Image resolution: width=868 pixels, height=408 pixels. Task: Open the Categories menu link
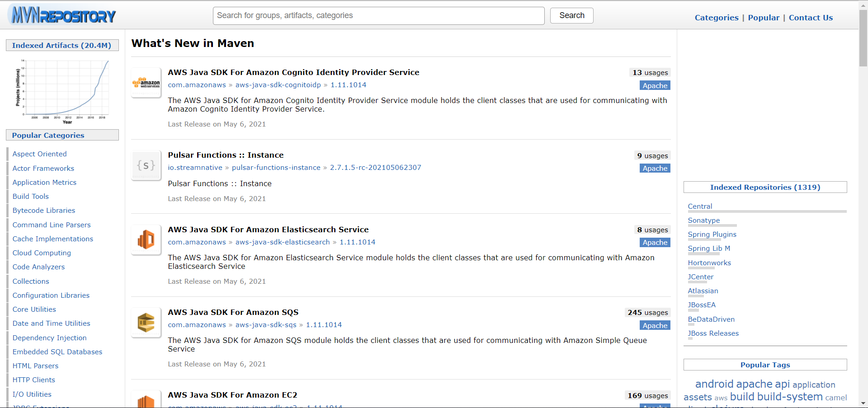tap(717, 18)
